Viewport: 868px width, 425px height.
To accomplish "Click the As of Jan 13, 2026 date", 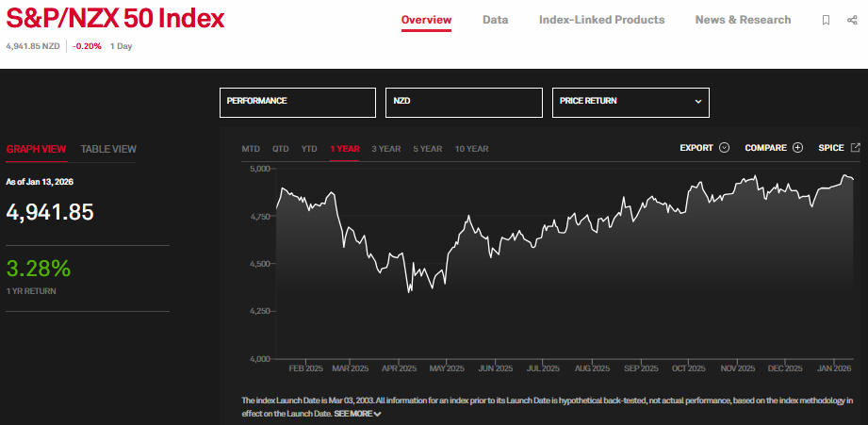I will [40, 182].
